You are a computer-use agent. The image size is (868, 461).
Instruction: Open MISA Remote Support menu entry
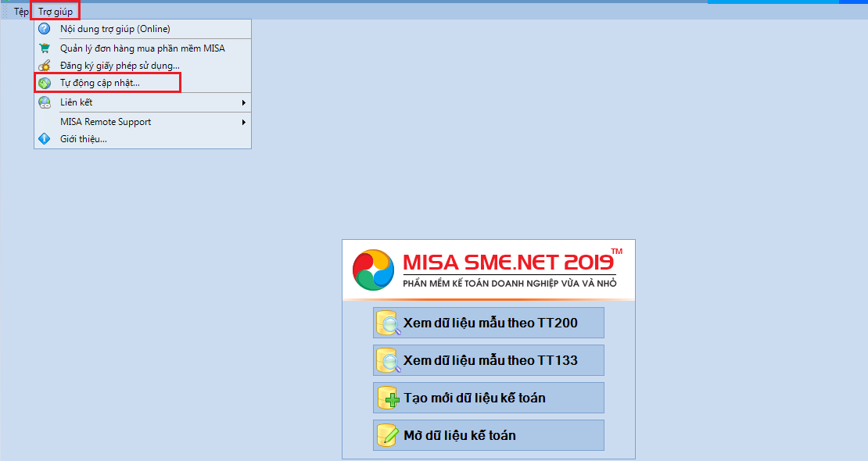[143, 122]
